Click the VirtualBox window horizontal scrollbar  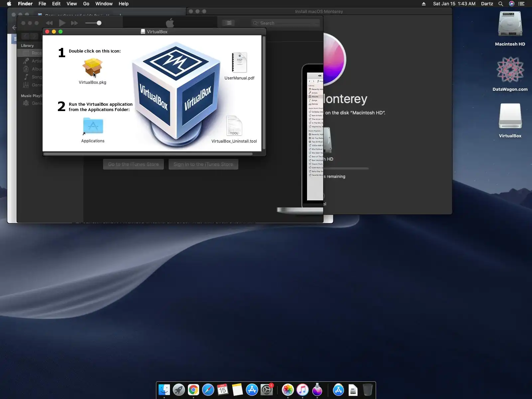coord(148,154)
